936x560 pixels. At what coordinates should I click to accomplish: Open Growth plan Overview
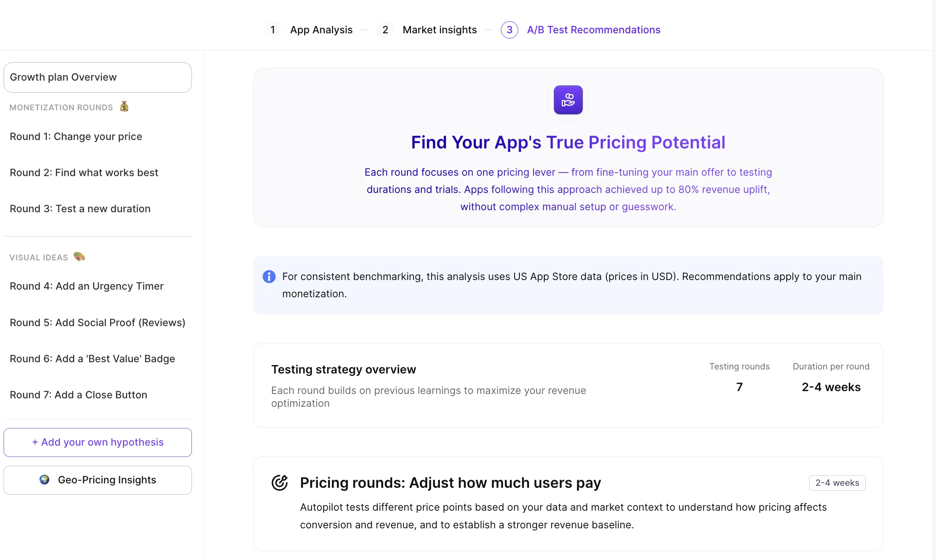tap(98, 77)
